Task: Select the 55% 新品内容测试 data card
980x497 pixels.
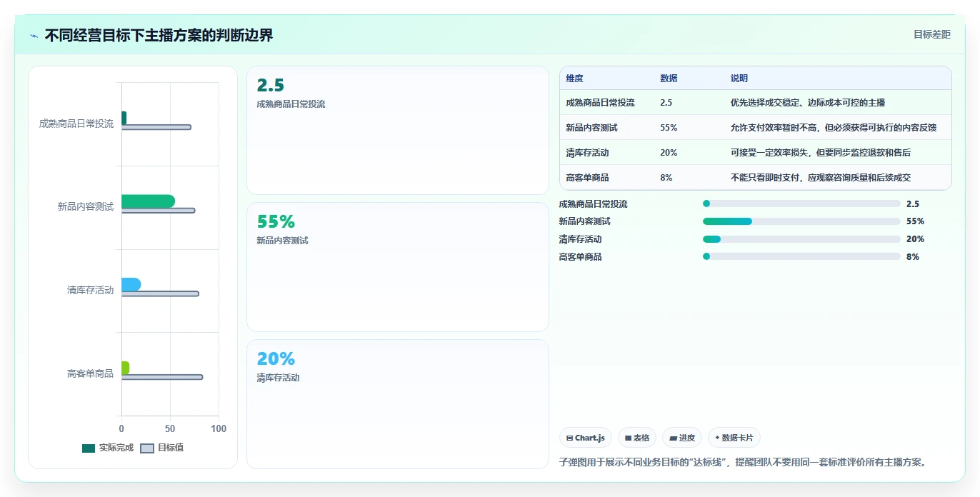Action: pyautogui.click(x=397, y=267)
